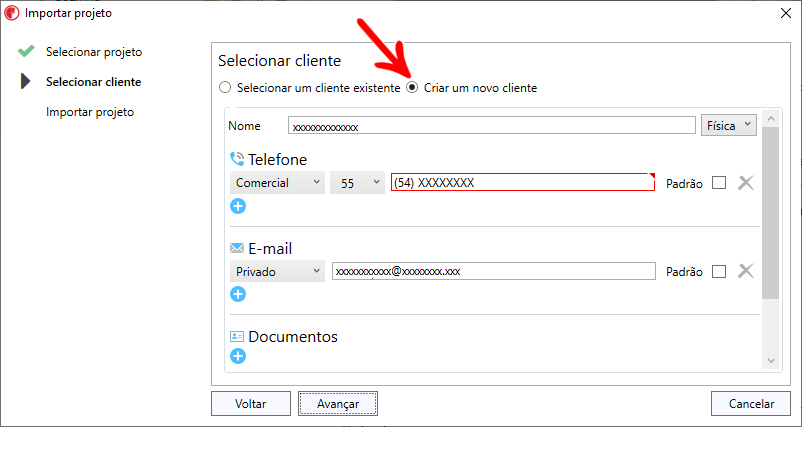
Task: Click the scrollbar down arrow
Action: coord(771,361)
